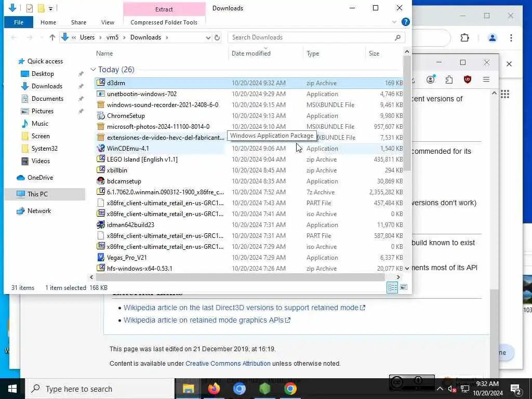Open the Chrome profile avatar icon
This screenshot has height=399, width=532.
tap(493, 37)
